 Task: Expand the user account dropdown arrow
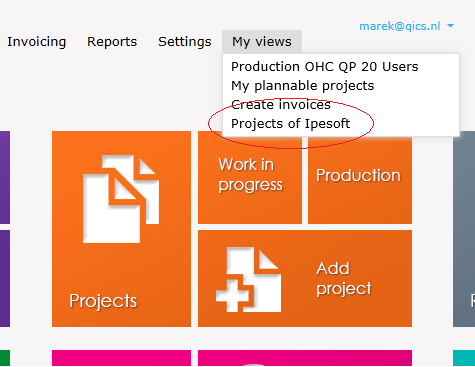pos(450,26)
